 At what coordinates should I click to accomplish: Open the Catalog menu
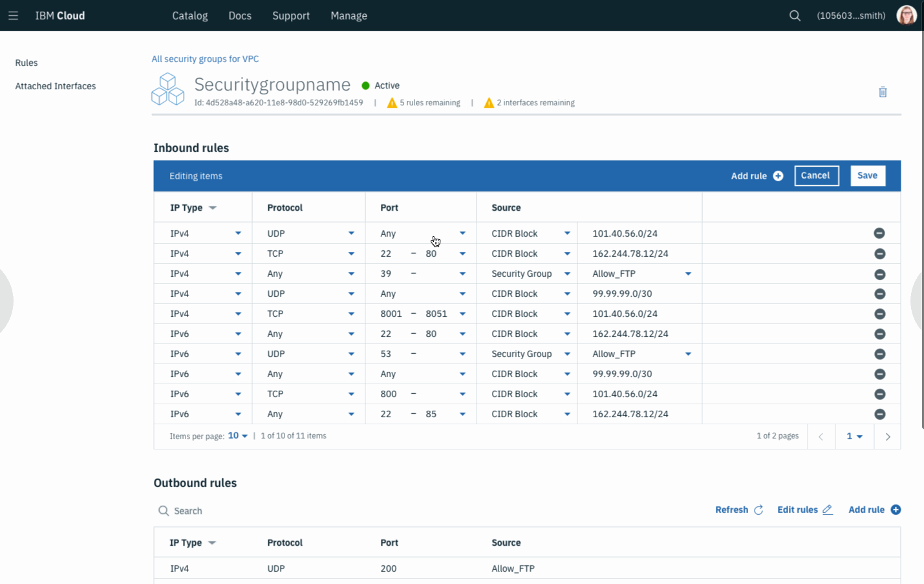(x=190, y=16)
